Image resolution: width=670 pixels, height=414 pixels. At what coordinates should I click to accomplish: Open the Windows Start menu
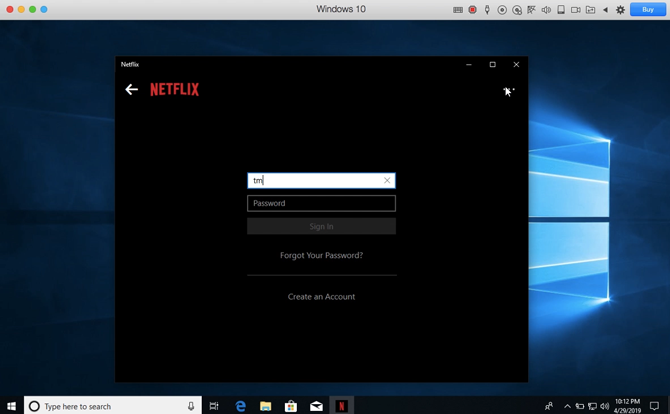(x=12, y=406)
